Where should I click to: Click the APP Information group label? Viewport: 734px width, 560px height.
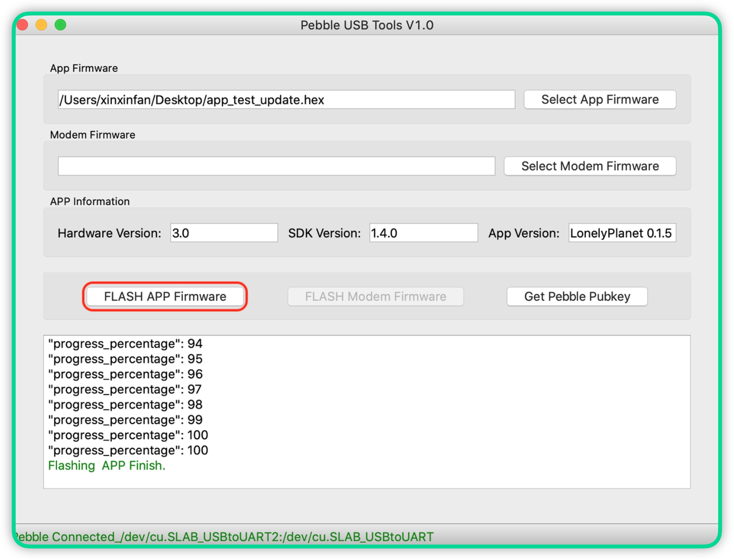(90, 201)
